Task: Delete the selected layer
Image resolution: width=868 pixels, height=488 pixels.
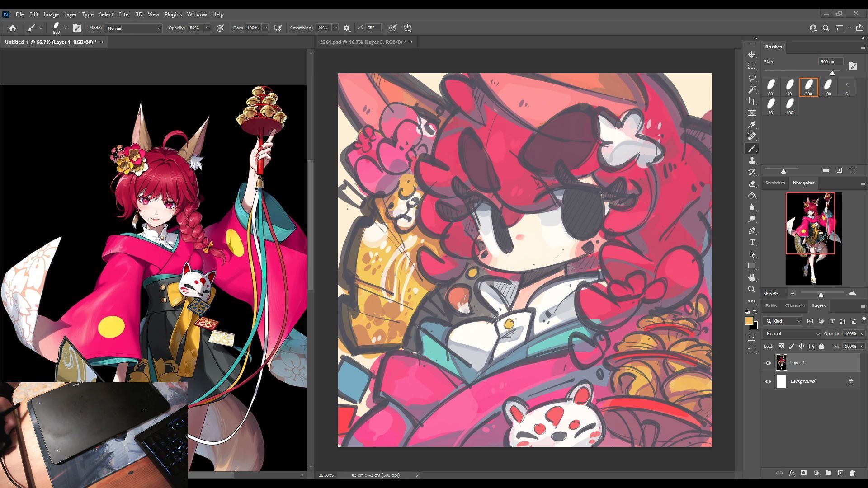Action: 852,473
